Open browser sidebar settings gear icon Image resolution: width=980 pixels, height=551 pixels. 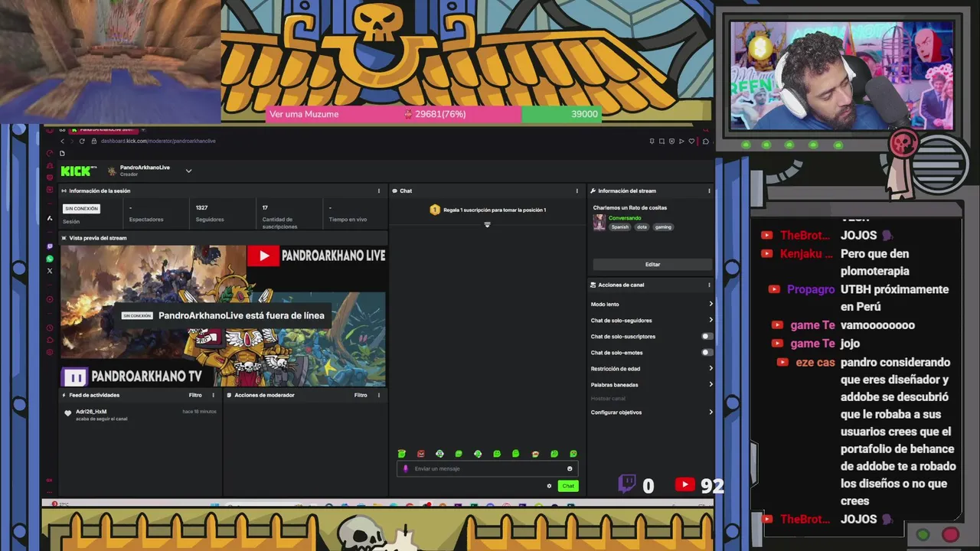(x=50, y=352)
